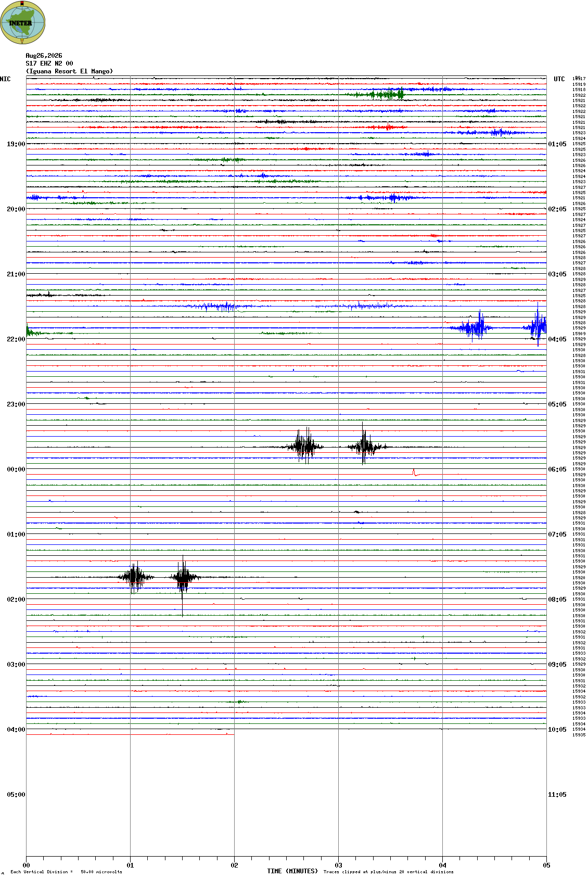This screenshot has width=588, height=879.
Task: Click the 23:00 local time label
Action: [16, 404]
